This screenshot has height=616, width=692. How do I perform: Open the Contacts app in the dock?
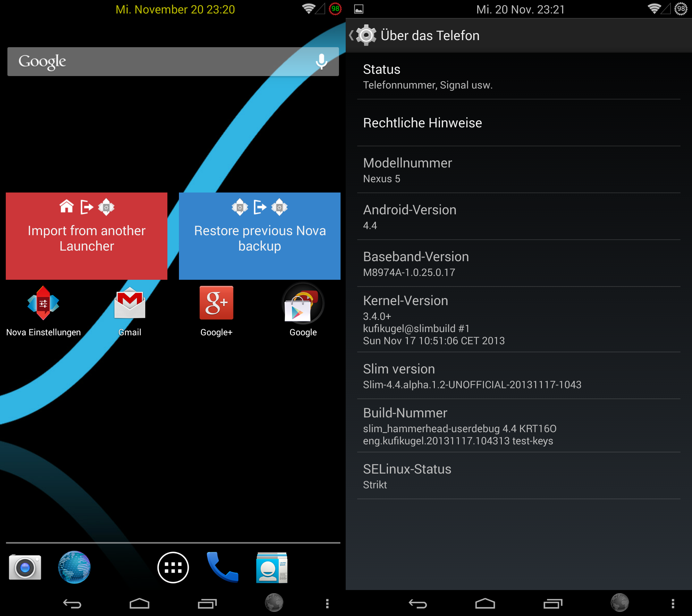(272, 568)
